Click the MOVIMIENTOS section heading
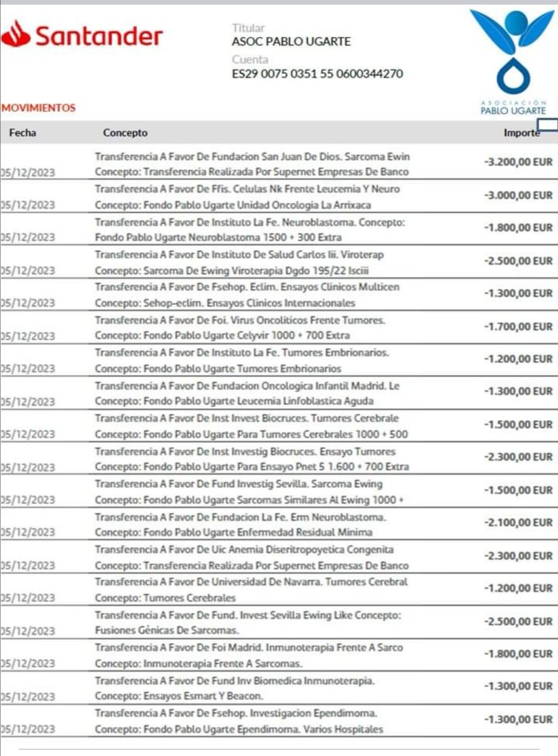The height and width of the screenshot is (756, 558). point(38,108)
